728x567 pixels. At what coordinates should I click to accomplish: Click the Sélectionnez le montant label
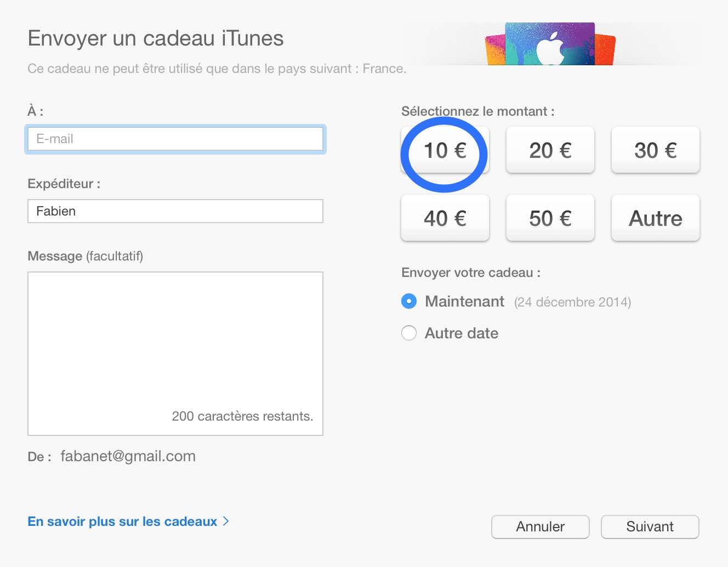(478, 111)
